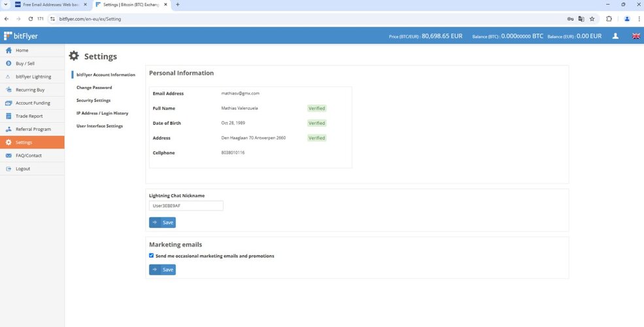644x327 pixels.
Task: Click the name Mathias Valenzuela
Action: coord(239,108)
